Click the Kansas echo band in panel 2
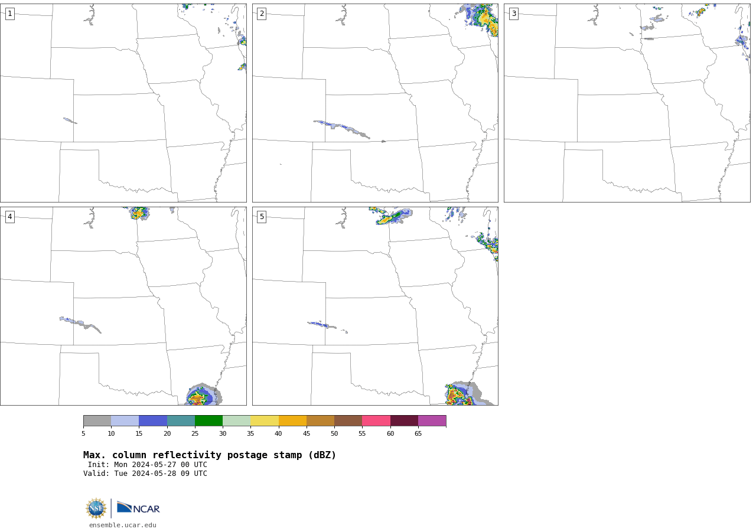 pyautogui.click(x=343, y=129)
